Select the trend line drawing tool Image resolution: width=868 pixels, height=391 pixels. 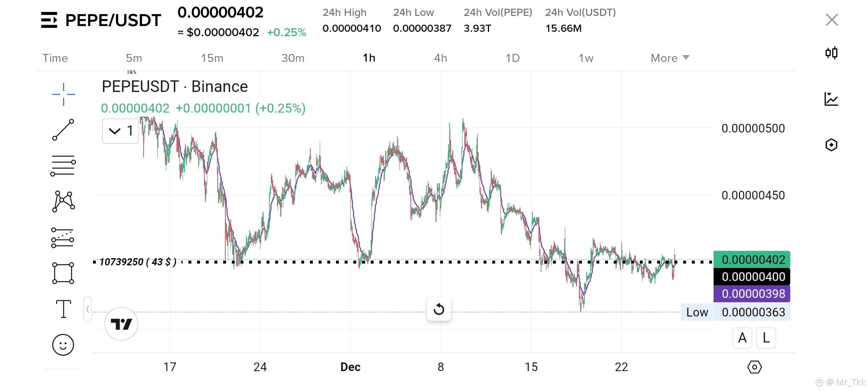[x=63, y=130]
